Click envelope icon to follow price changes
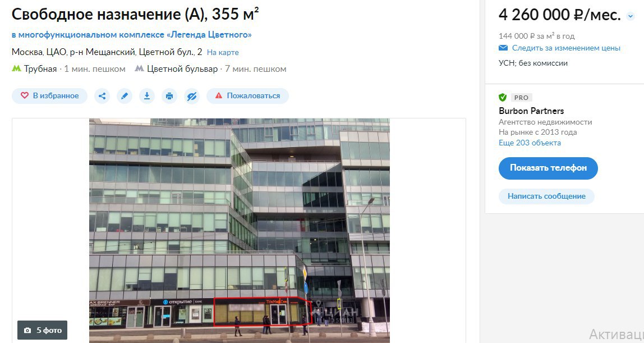This screenshot has height=343, width=644. click(503, 48)
